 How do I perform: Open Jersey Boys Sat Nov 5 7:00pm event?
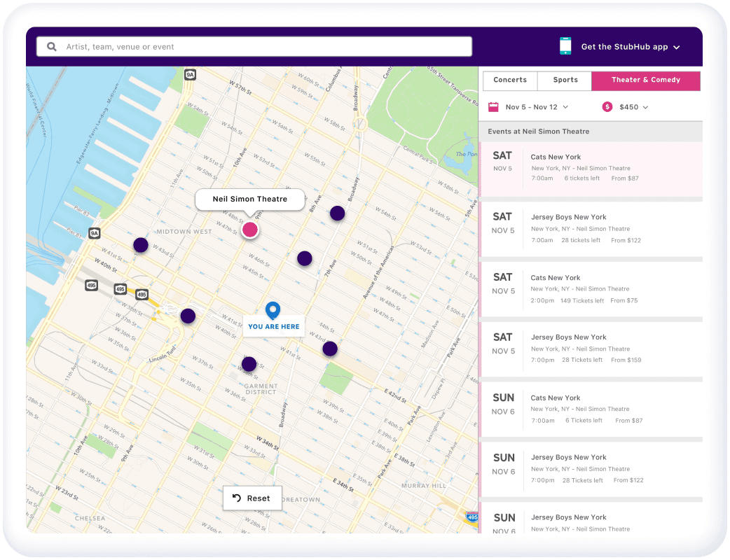tap(591, 349)
